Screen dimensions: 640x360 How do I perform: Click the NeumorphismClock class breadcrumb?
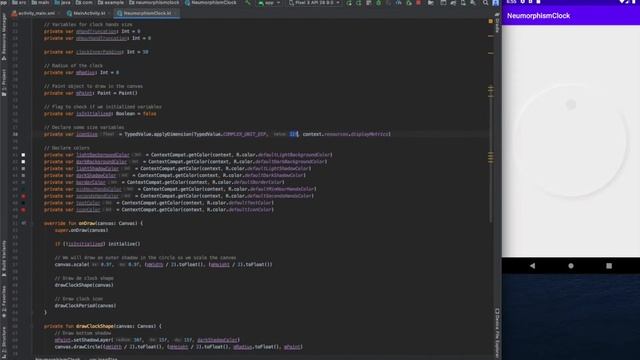point(210,2)
